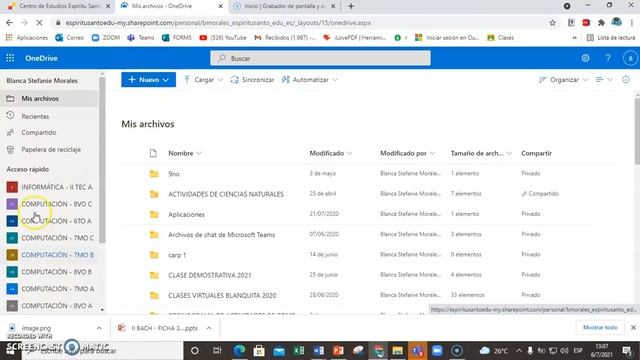Open Lista de lectura in bookmarks bar

pyautogui.click(x=611, y=38)
